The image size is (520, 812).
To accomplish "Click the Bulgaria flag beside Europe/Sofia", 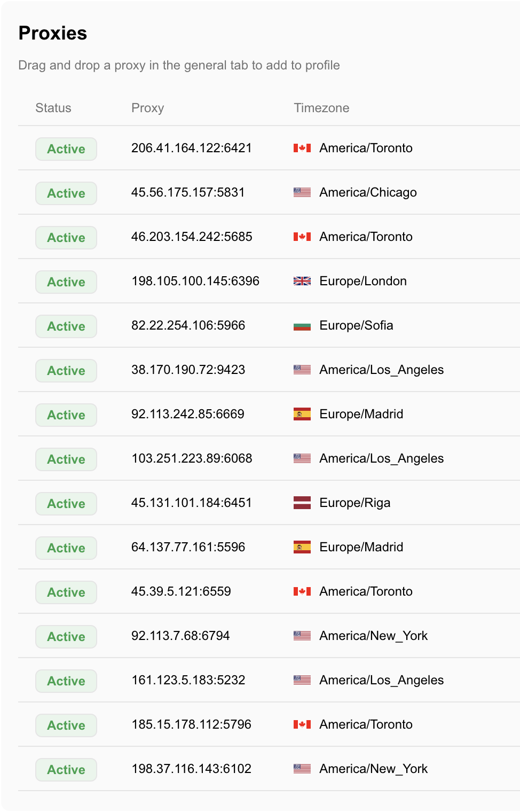I will click(x=302, y=325).
